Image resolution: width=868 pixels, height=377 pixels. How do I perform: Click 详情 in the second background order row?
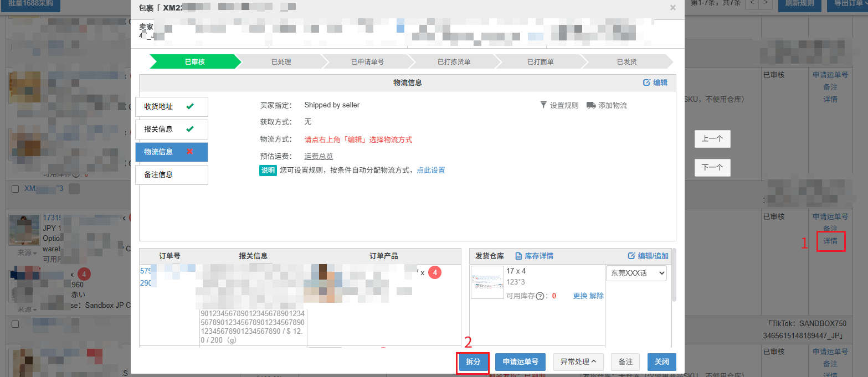point(830,241)
